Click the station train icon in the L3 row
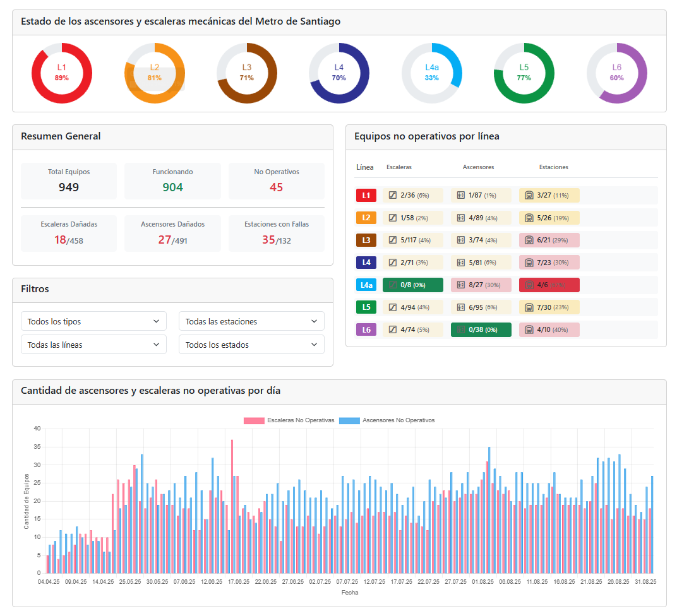 point(529,240)
